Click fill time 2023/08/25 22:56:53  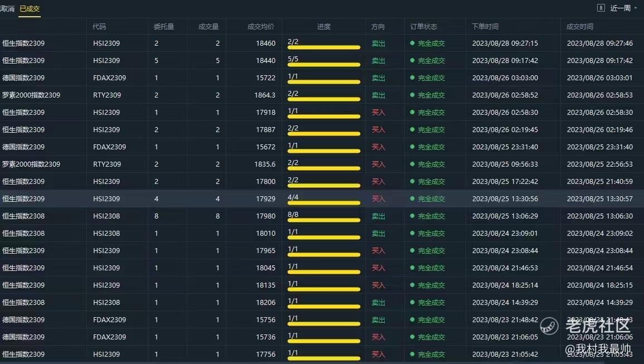(x=599, y=164)
